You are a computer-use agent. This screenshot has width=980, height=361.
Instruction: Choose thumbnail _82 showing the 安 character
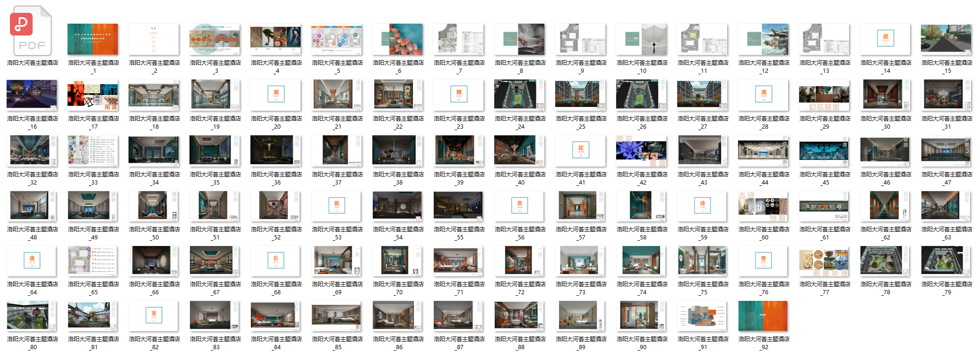point(154,316)
